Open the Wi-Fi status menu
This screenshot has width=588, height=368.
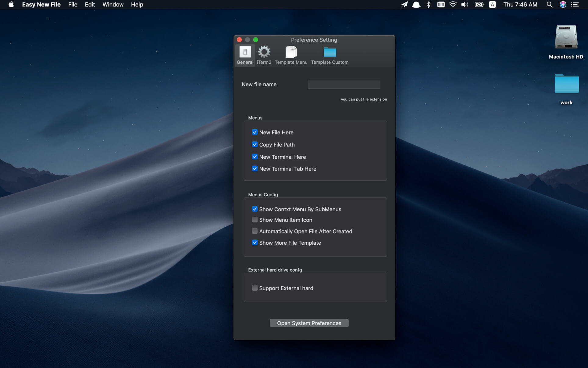pyautogui.click(x=453, y=5)
